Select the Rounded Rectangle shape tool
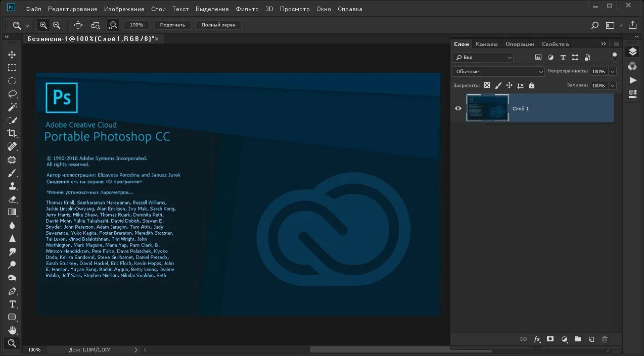The width and height of the screenshot is (644, 356). (12, 317)
